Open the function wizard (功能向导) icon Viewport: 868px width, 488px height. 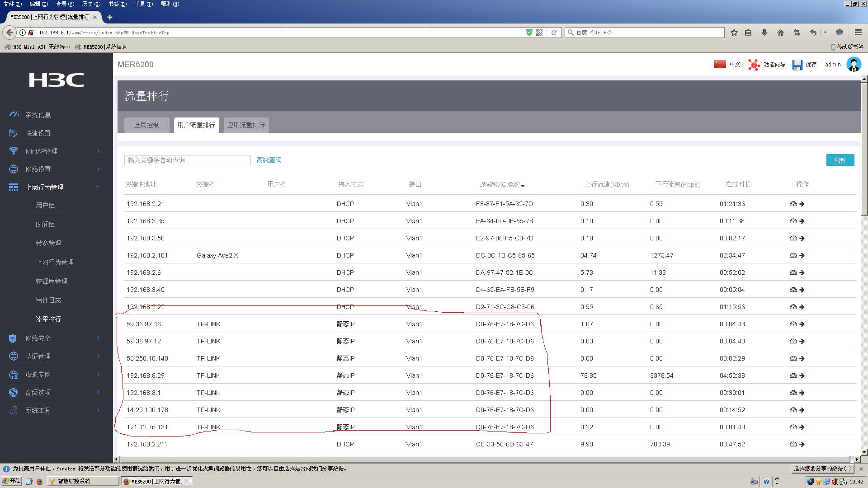pyautogui.click(x=754, y=65)
